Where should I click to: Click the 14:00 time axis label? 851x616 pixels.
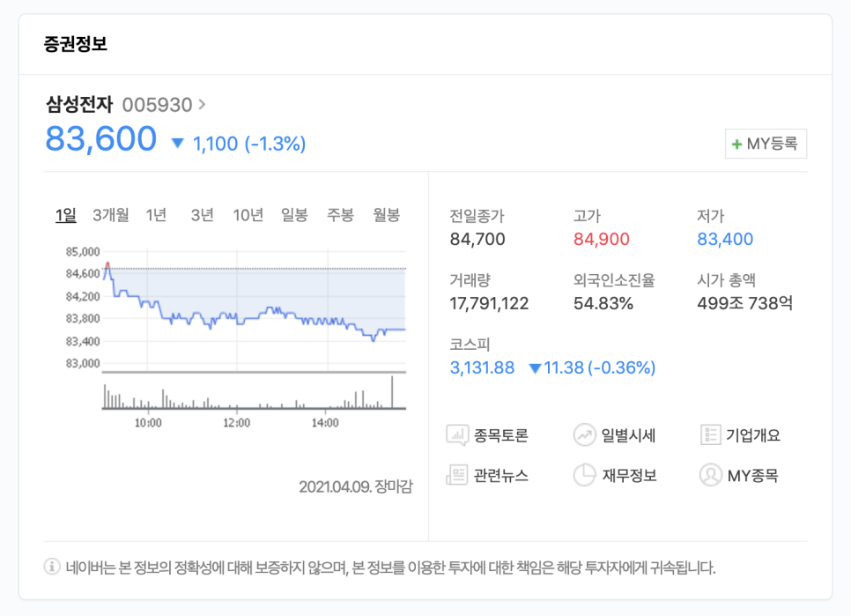[325, 423]
